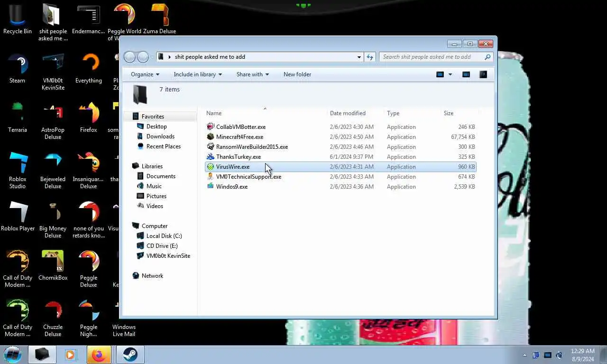
Task: Open Windows Media Player from the taskbar
Action: click(x=71, y=355)
